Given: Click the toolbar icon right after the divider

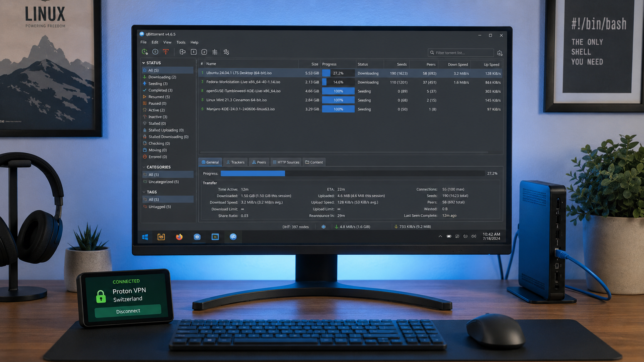Looking at the screenshot, I should 183,52.
